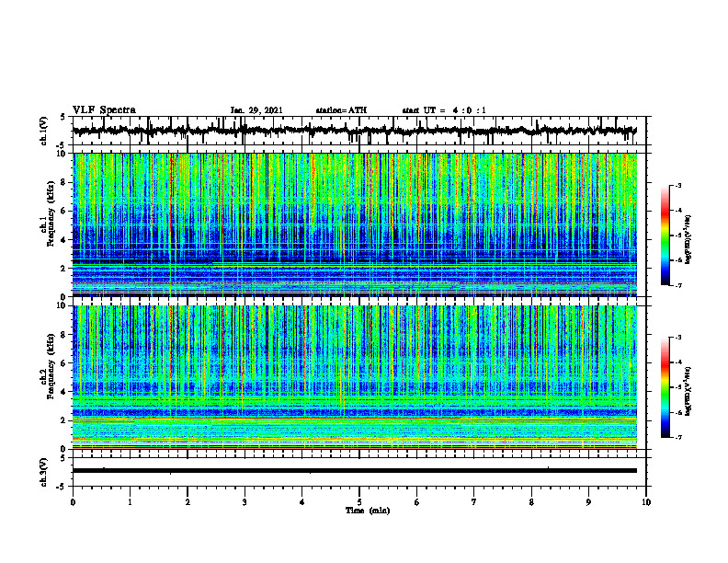Image resolution: width=728 pixels, height=563 pixels.
Task: Click the ch.1 voltage waveform trace panel
Action: tap(359, 131)
